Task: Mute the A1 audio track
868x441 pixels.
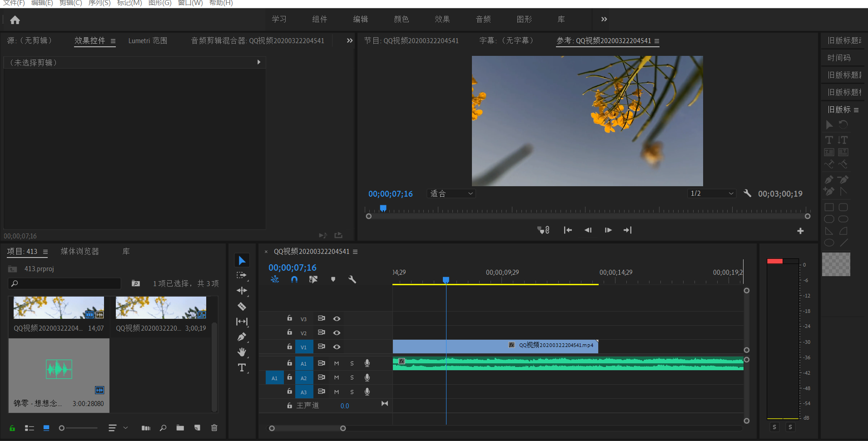Action: coord(337,363)
